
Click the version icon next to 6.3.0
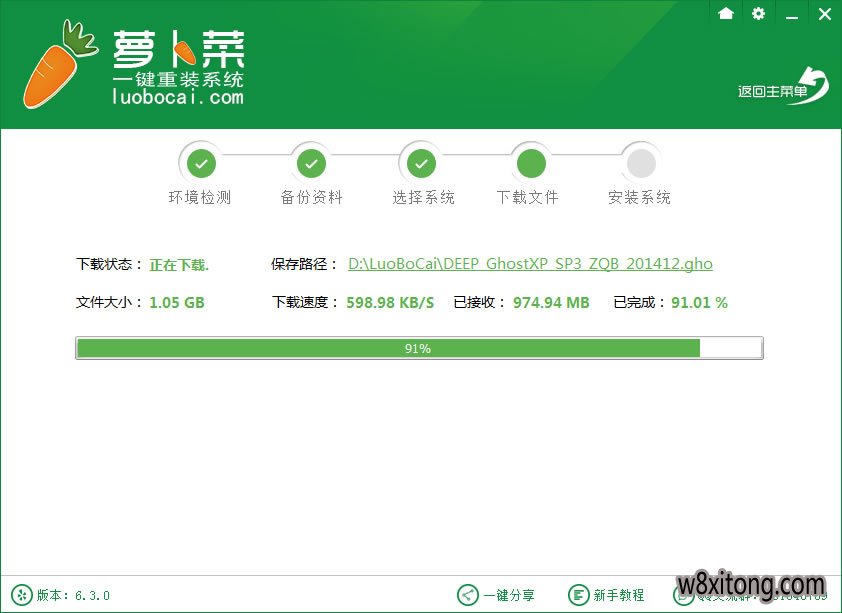pyautogui.click(x=22, y=594)
